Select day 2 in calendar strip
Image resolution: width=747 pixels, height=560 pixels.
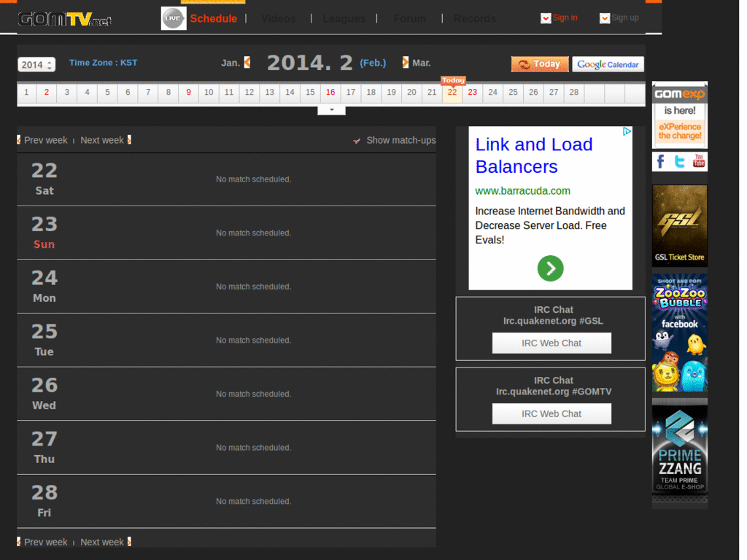click(46, 93)
